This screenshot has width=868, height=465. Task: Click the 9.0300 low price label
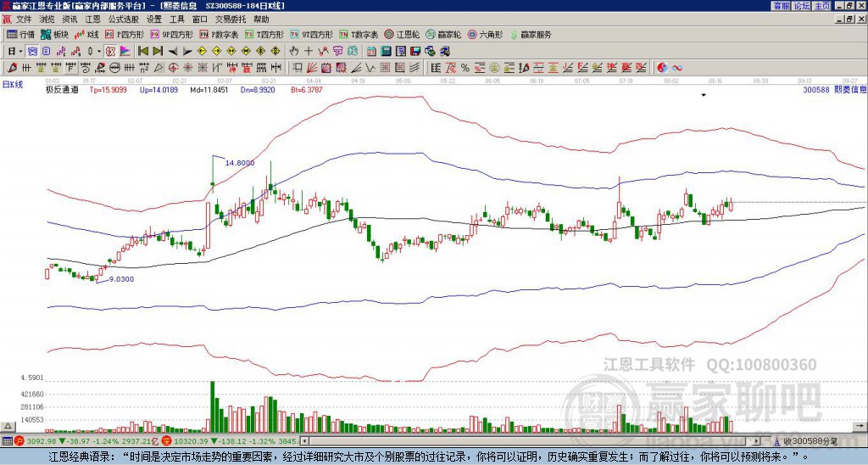[121, 279]
